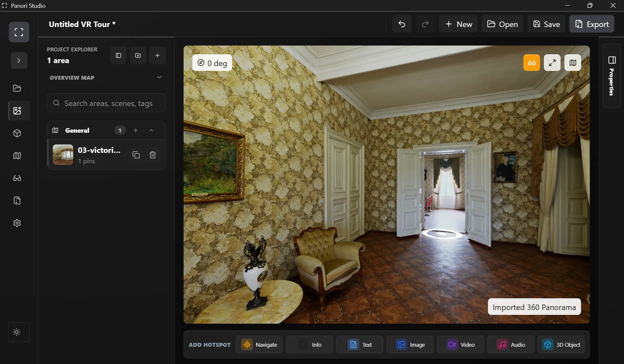Add a scene to General area with plus

click(x=136, y=130)
